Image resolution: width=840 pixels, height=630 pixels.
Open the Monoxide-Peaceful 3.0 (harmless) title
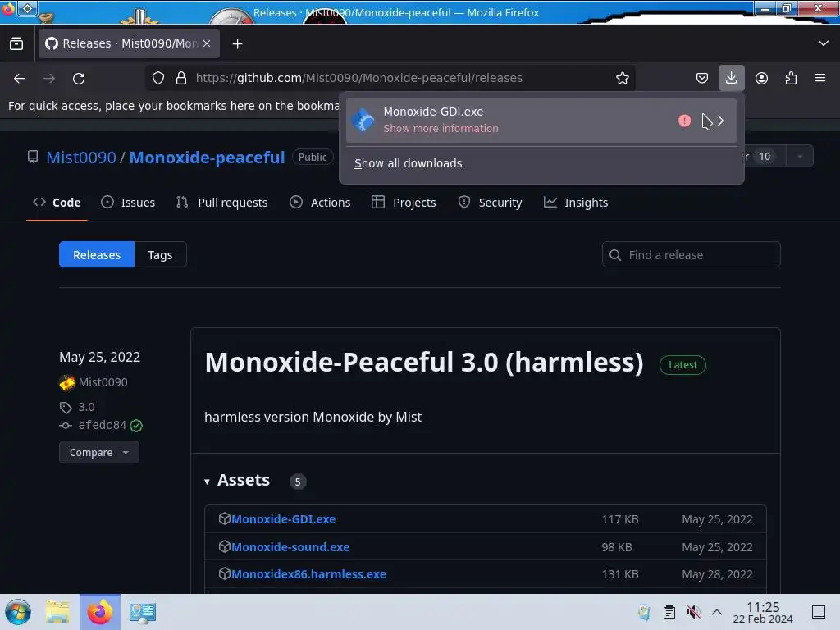click(x=424, y=362)
